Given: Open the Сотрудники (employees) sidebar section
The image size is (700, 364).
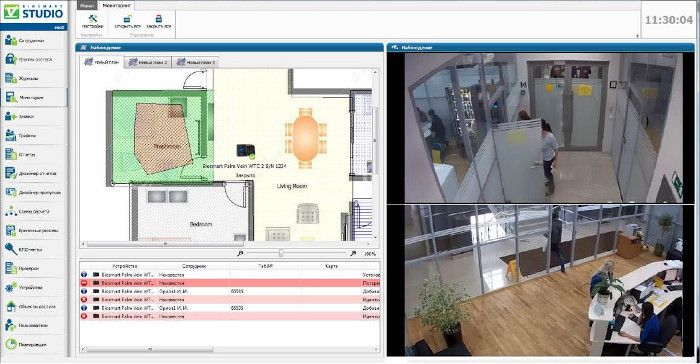Looking at the screenshot, I should click(x=34, y=41).
